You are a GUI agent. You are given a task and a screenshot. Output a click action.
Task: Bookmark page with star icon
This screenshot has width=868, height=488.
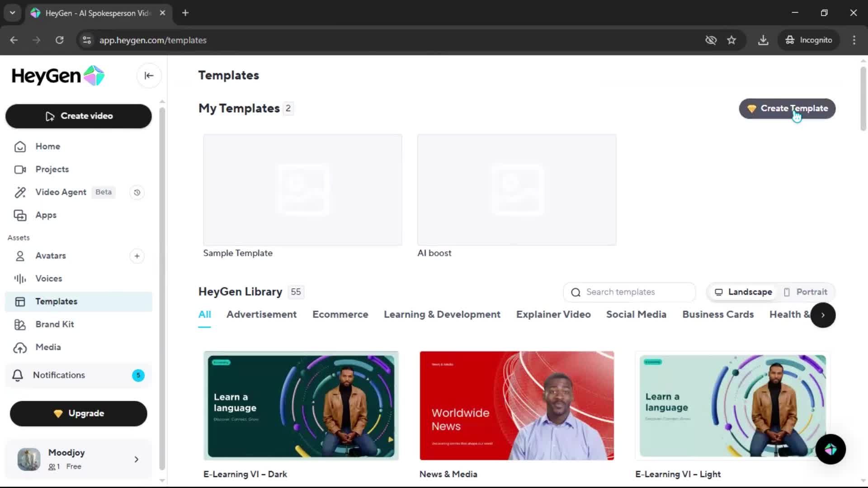coord(731,40)
